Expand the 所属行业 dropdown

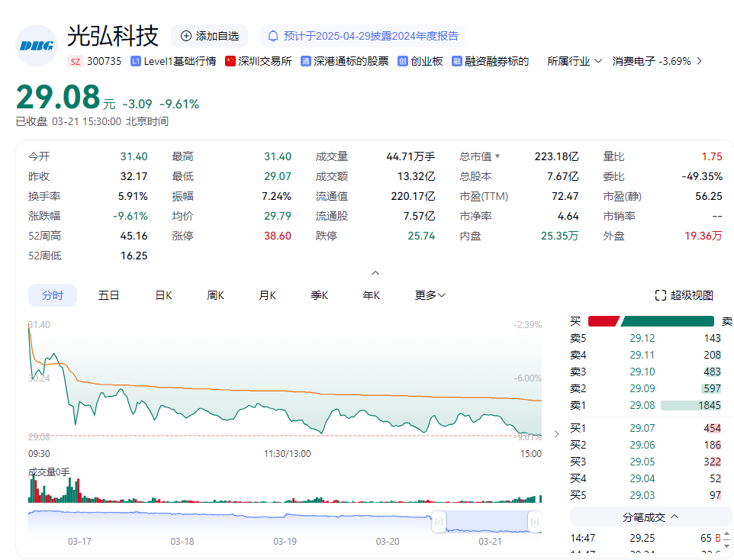pos(575,61)
